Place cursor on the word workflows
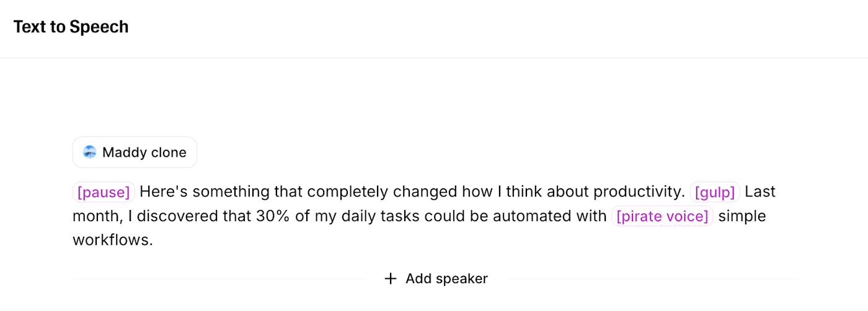 click(x=111, y=240)
